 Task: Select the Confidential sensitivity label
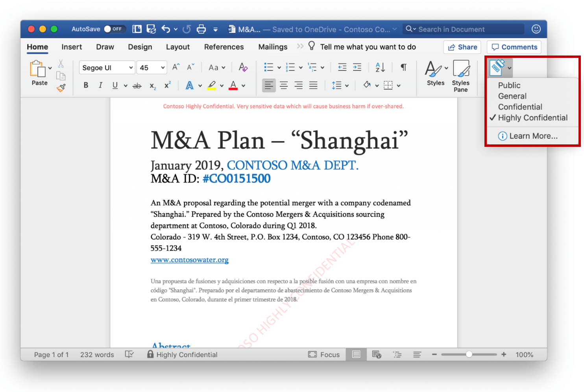pos(520,107)
